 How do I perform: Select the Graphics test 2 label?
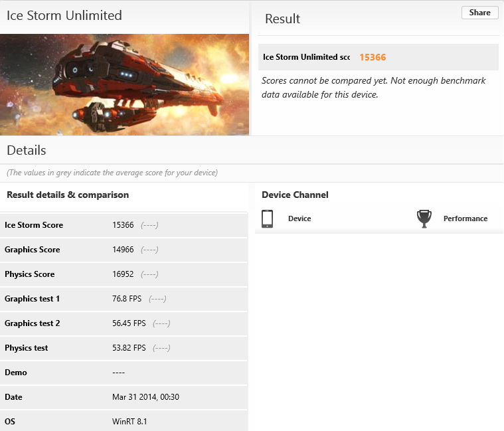coord(32,323)
